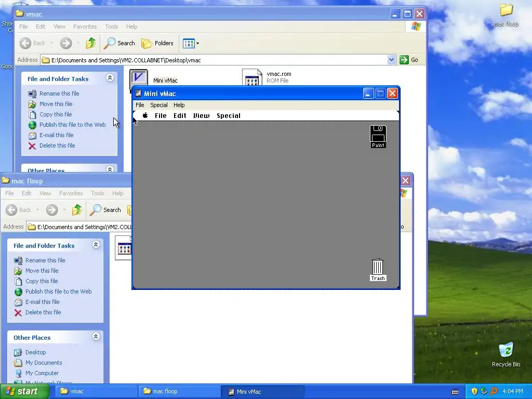Click Copy this file in mac floop window

(42, 281)
